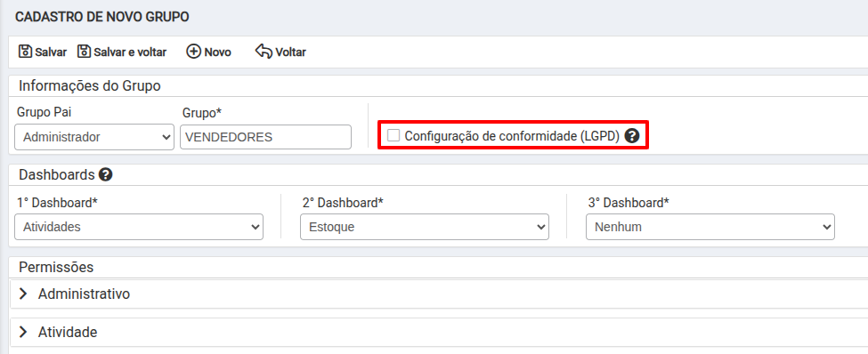Viewport: 868px width, 354px height.
Task: Open the Grupo Pai dropdown
Action: pos(94,137)
